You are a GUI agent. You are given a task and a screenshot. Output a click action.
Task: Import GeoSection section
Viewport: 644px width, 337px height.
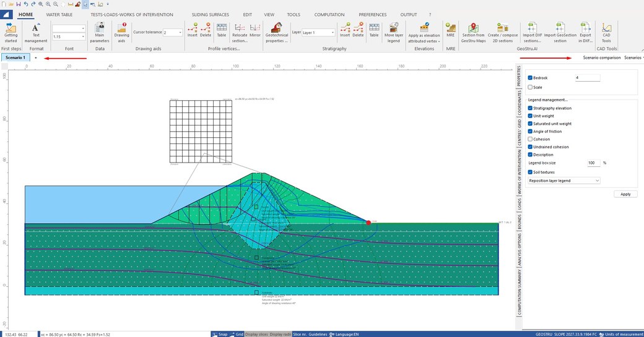pyautogui.click(x=560, y=33)
